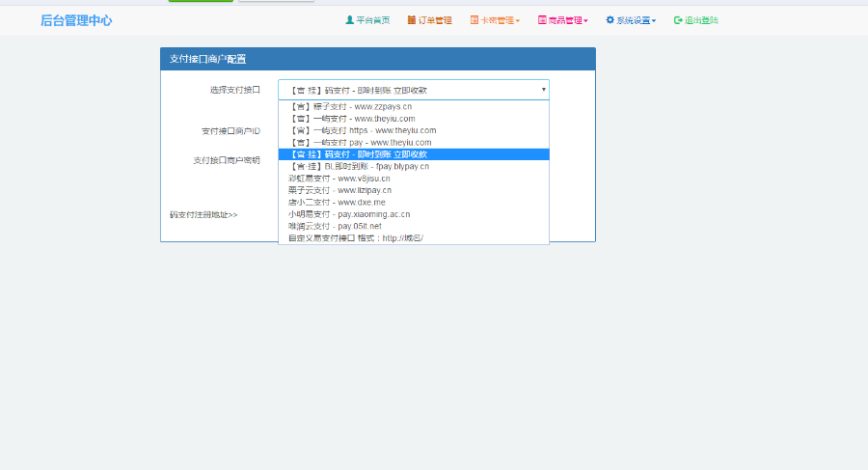868x470 pixels.
Task: Select highlighted 码支付 即时到账 option
Action: coord(414,154)
